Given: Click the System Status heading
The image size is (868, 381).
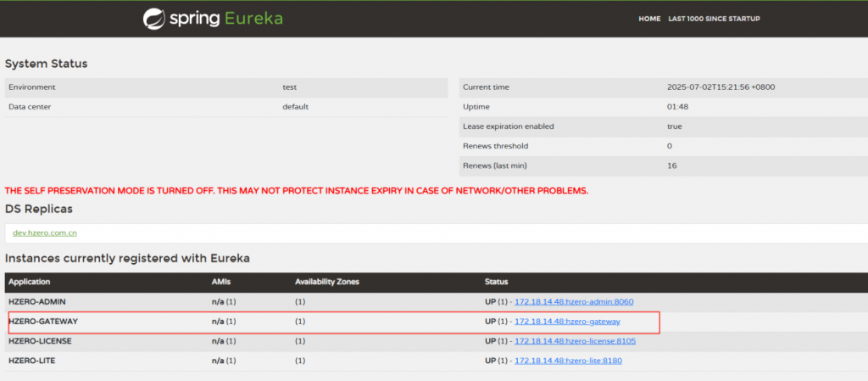Looking at the screenshot, I should [46, 64].
